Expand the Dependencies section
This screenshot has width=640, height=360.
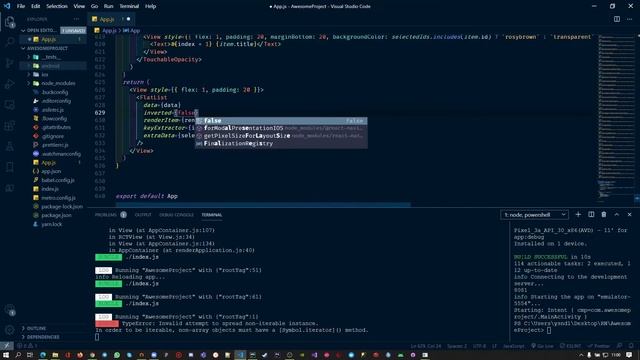tap(43, 337)
